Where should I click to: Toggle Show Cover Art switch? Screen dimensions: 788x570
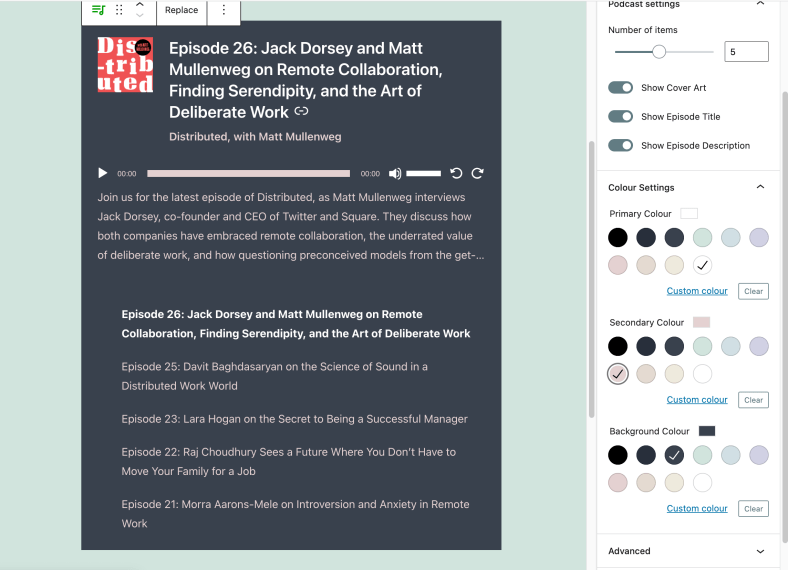point(621,88)
